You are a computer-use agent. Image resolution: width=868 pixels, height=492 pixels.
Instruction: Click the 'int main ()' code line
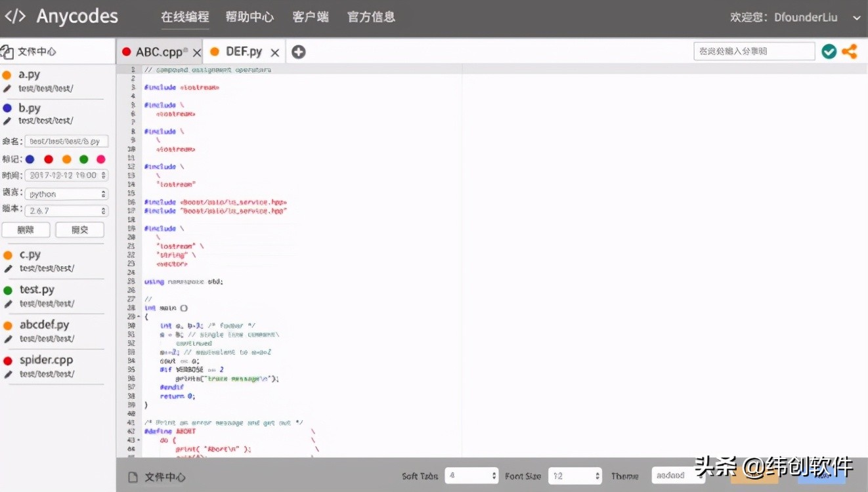click(166, 308)
